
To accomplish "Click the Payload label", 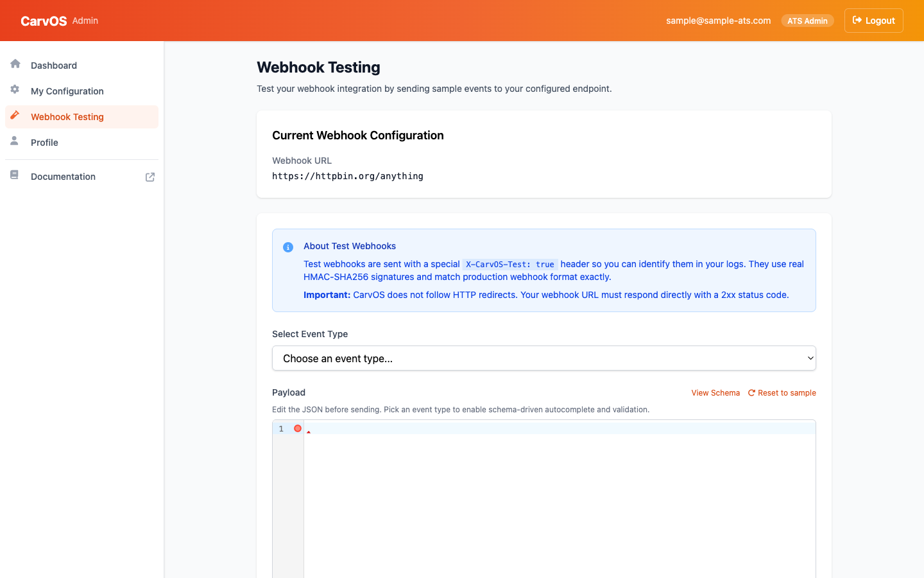I will 289,392.
